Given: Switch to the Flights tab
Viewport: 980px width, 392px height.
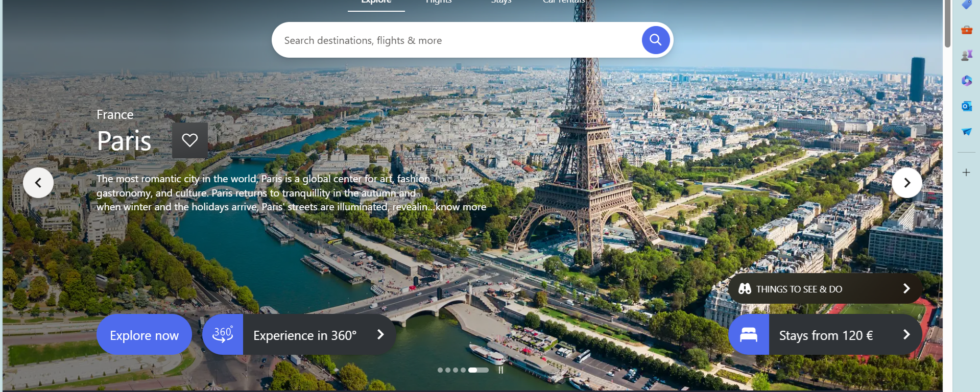Looking at the screenshot, I should pos(439,2).
